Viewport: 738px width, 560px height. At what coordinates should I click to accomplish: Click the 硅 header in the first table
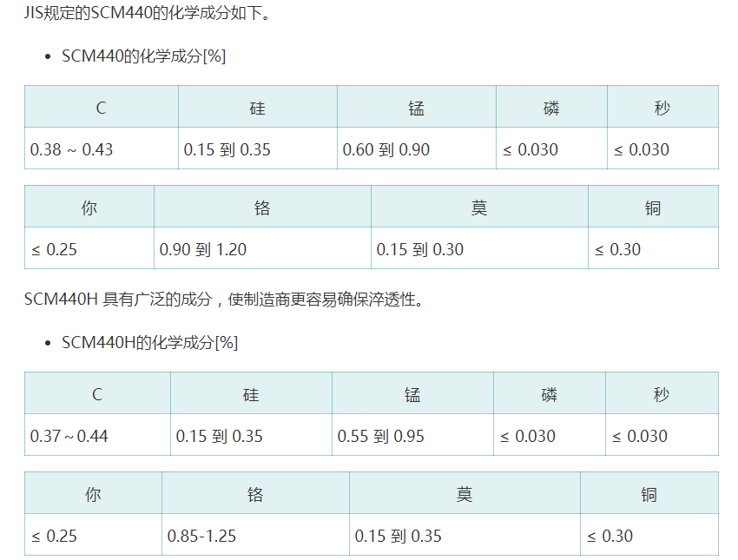(257, 107)
